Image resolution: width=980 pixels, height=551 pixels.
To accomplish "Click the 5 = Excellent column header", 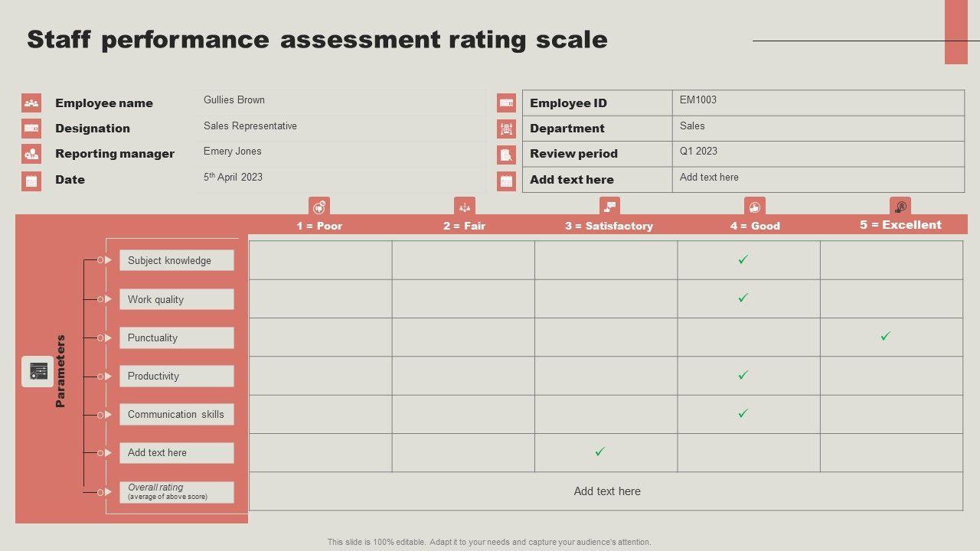I will tap(900, 225).
